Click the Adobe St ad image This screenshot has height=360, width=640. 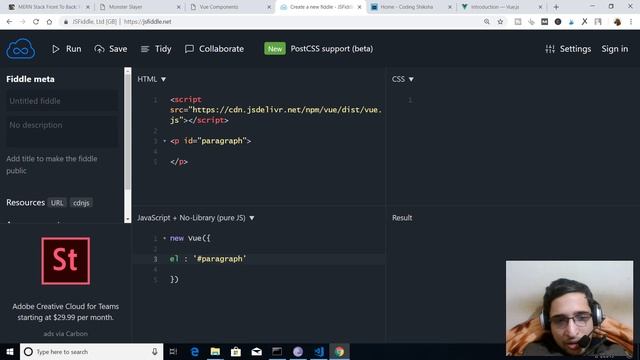point(66,261)
